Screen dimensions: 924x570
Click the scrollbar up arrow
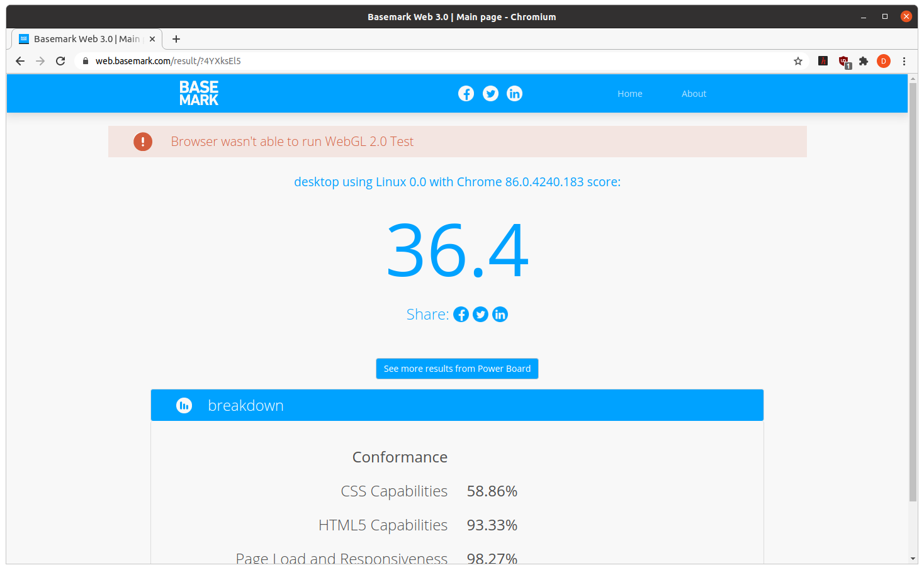coord(913,79)
